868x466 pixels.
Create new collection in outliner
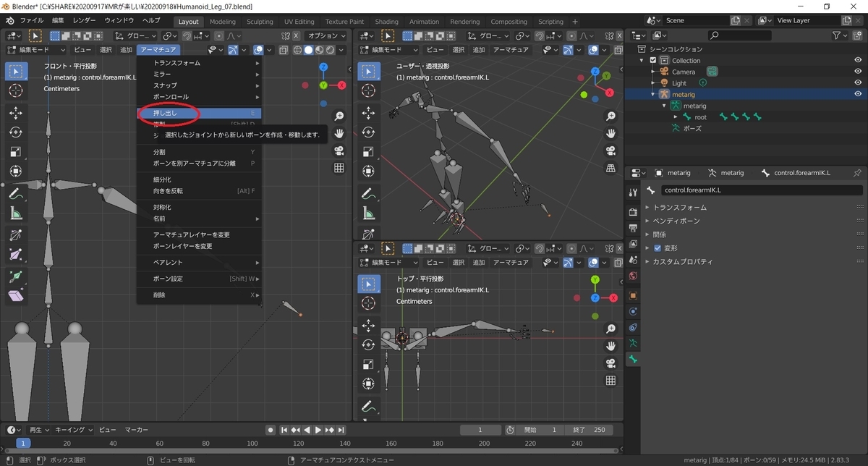[858, 35]
